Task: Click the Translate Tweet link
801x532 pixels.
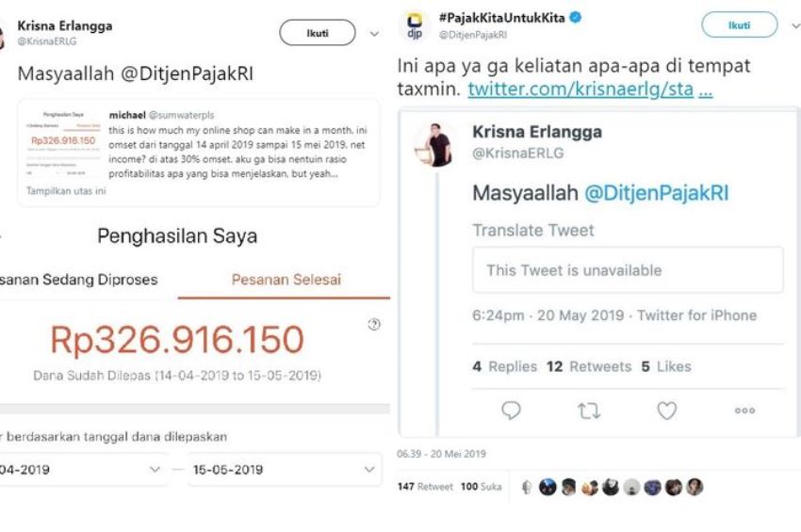Action: pyautogui.click(x=532, y=231)
